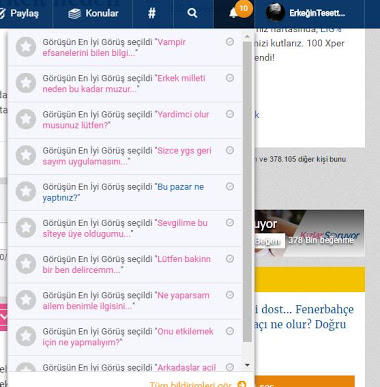The image size is (380, 387).
Task: Mark Bu pazar ne yaptınız notification read
Action: [x=230, y=186]
